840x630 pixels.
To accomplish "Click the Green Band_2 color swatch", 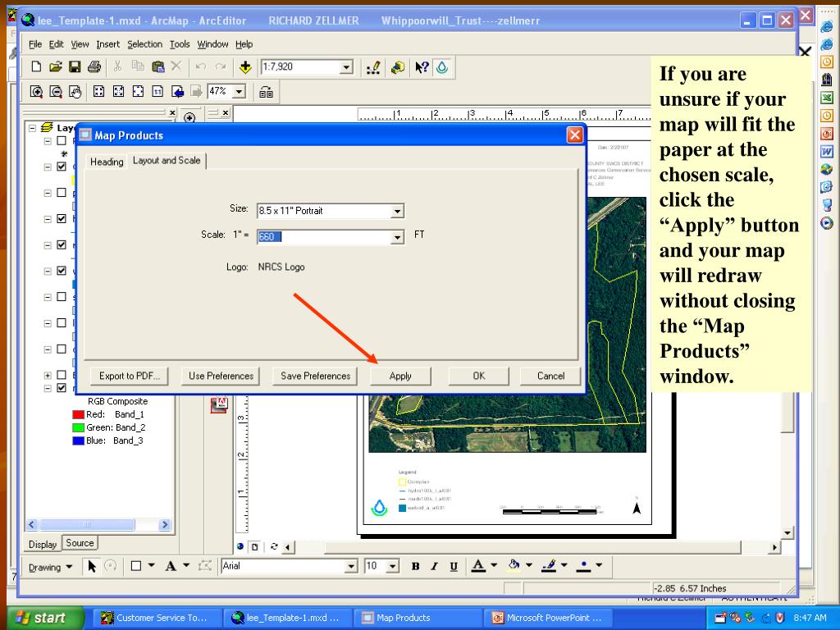I will (78, 427).
